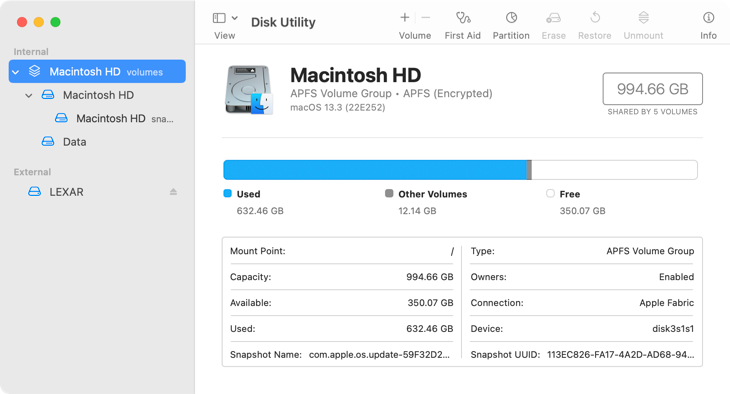Zoom window with green button
730x394 pixels.
click(55, 22)
